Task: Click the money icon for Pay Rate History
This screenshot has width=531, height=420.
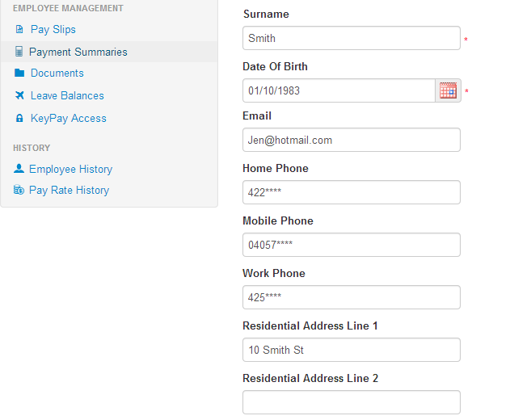Action: pyautogui.click(x=19, y=191)
